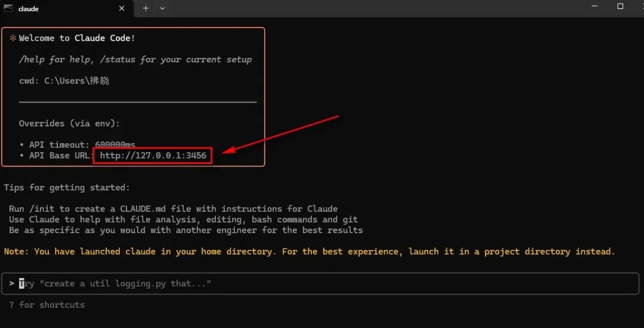Open a new terminal tab
644x328 pixels.
click(145, 8)
